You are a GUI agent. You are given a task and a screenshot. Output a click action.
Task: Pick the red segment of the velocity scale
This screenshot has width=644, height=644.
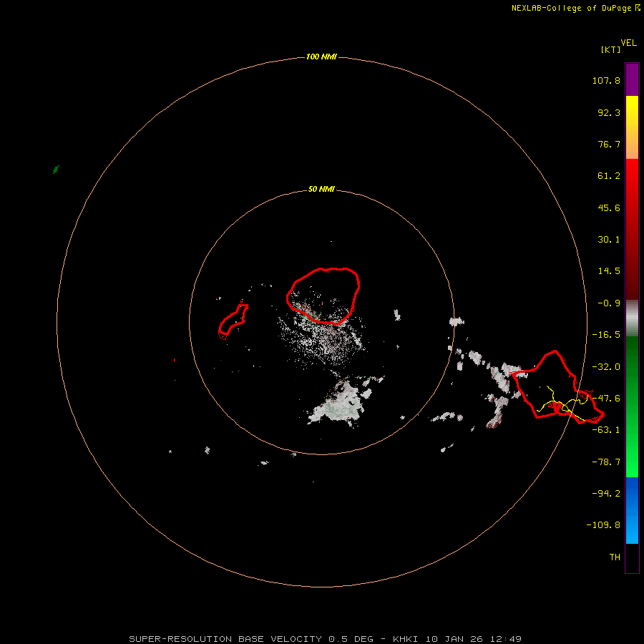(x=632, y=229)
